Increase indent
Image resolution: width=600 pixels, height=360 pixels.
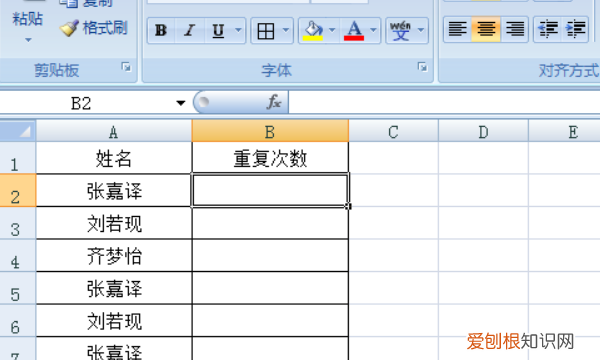pyautogui.click(x=575, y=29)
